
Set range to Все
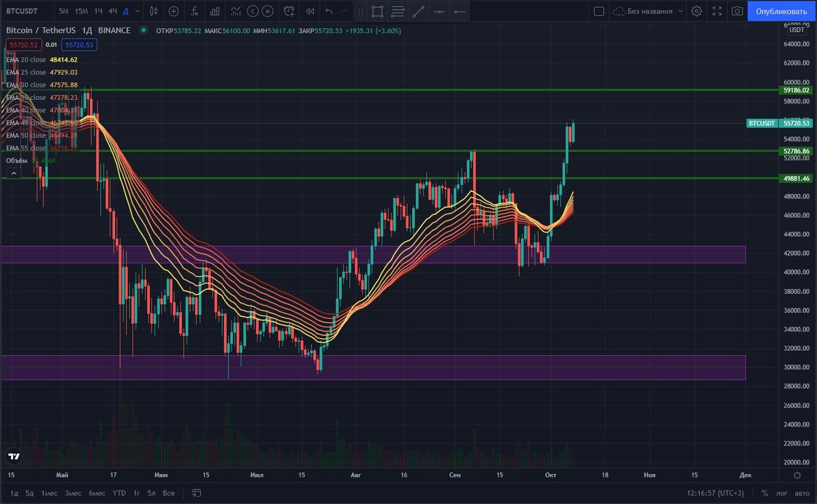pos(169,492)
